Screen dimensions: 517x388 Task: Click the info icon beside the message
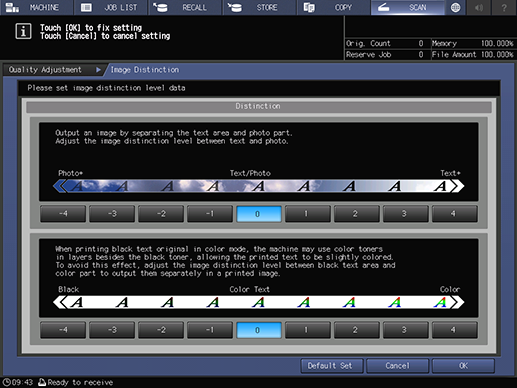point(23,32)
